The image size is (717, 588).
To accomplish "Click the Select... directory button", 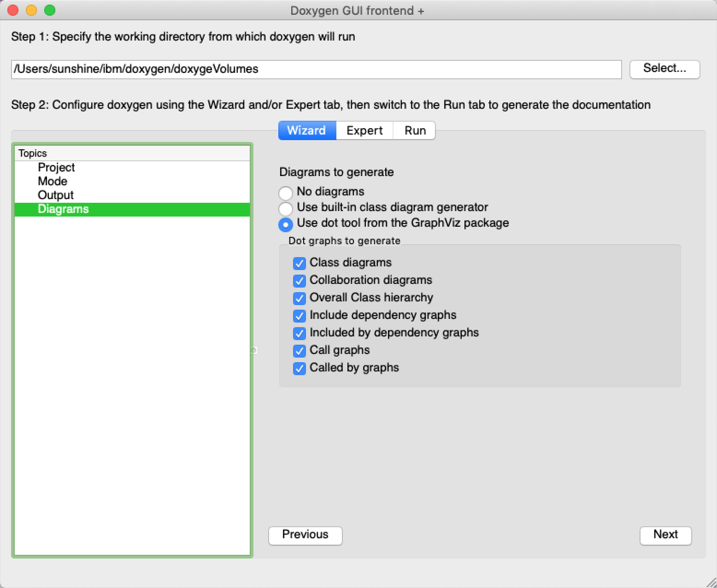I will pyautogui.click(x=664, y=69).
